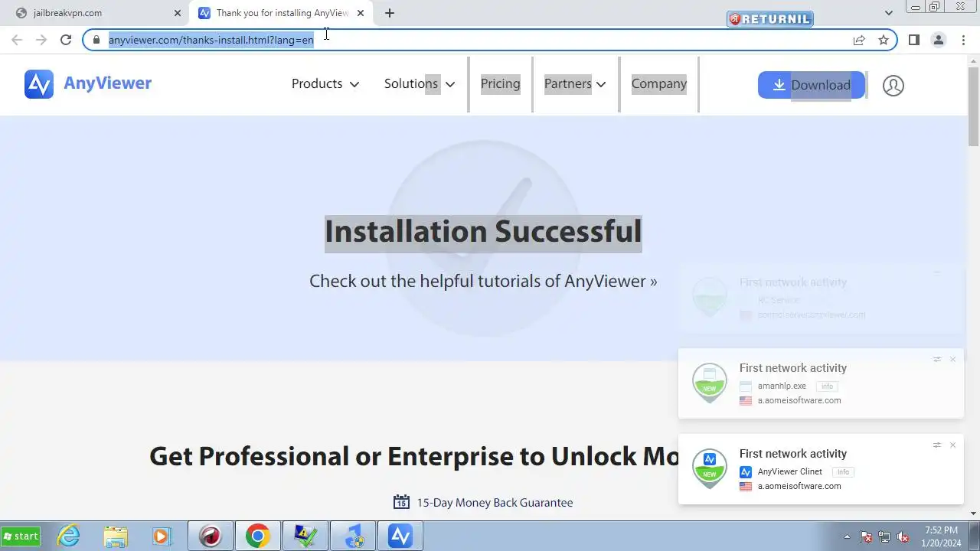Viewport: 980px width, 551px height.
Task: Click the AnyViewer logo in header
Action: [x=88, y=84]
